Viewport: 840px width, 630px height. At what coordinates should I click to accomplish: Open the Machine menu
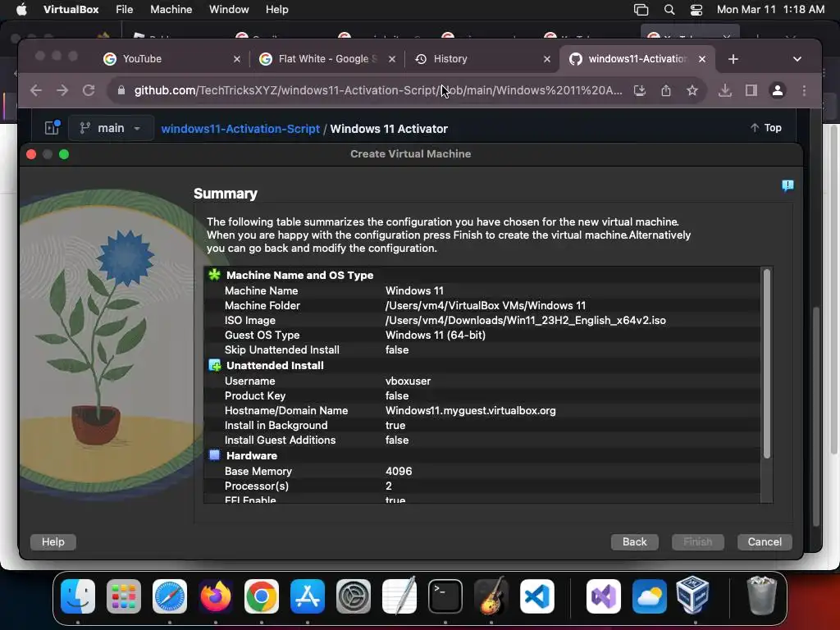point(171,10)
